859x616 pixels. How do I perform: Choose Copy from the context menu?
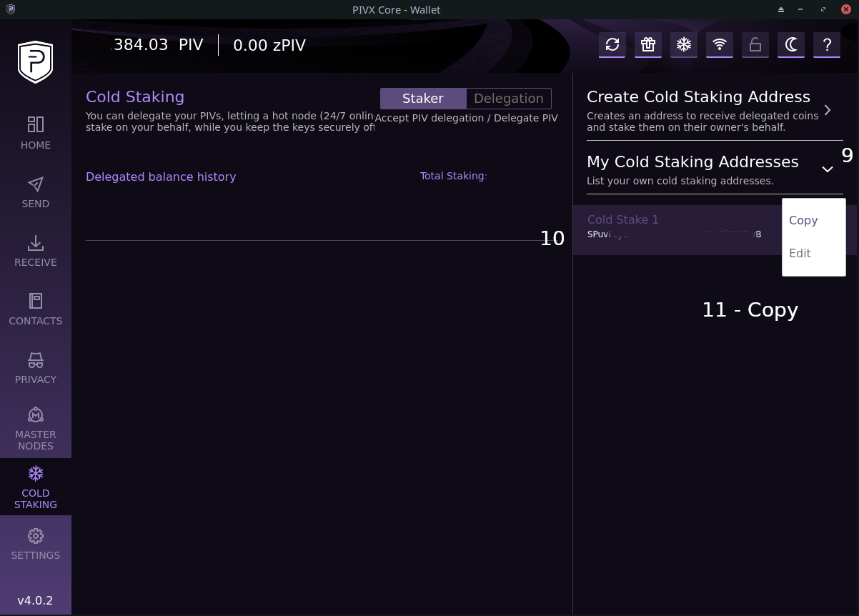pyautogui.click(x=803, y=220)
